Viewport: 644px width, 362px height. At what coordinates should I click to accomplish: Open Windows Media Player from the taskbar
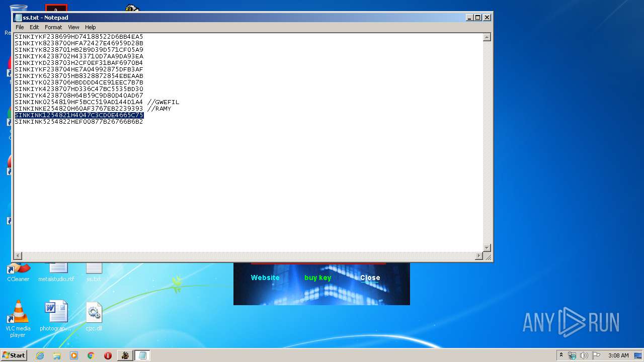pos(74,355)
